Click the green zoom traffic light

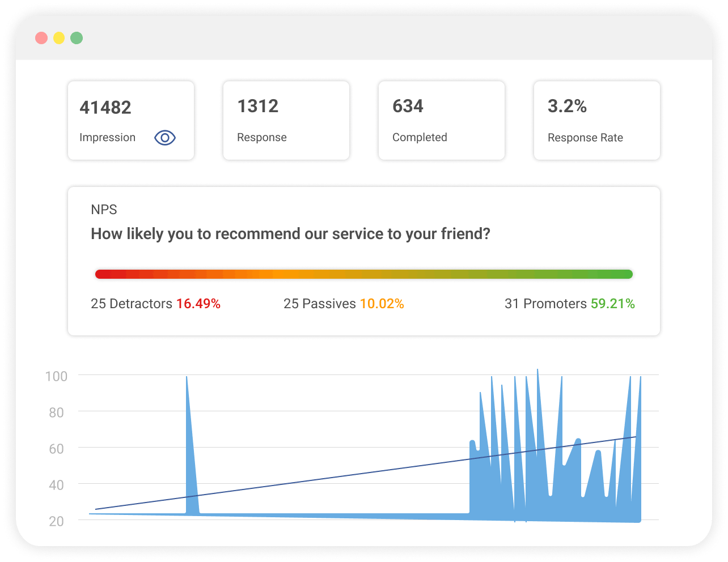(75, 38)
